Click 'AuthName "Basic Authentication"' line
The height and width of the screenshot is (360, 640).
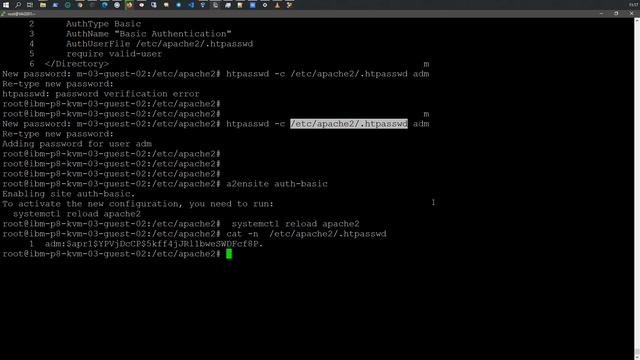click(x=149, y=34)
